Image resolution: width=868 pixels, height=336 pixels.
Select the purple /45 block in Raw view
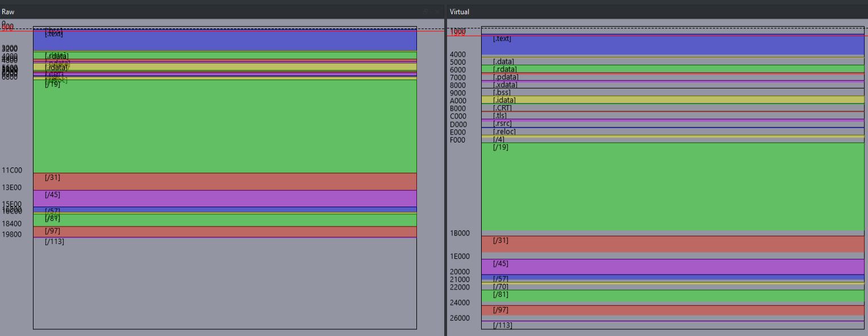(225, 198)
